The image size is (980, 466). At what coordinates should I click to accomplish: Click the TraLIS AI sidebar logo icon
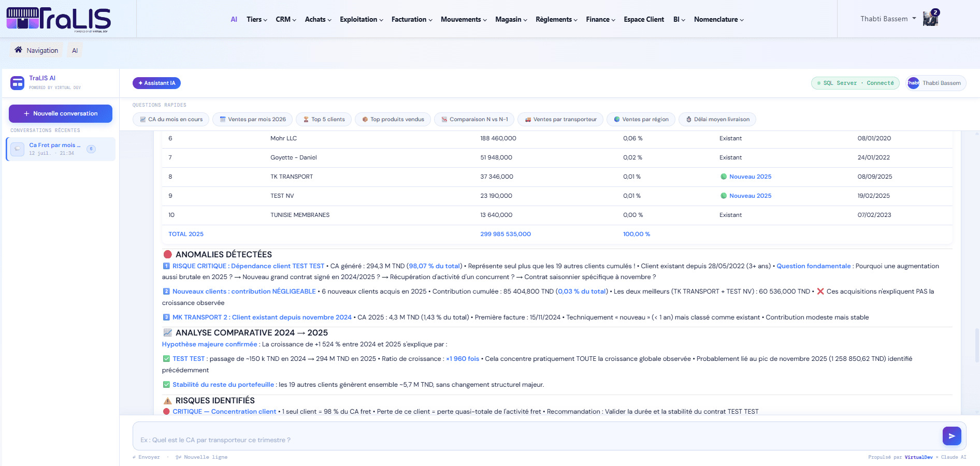point(18,83)
